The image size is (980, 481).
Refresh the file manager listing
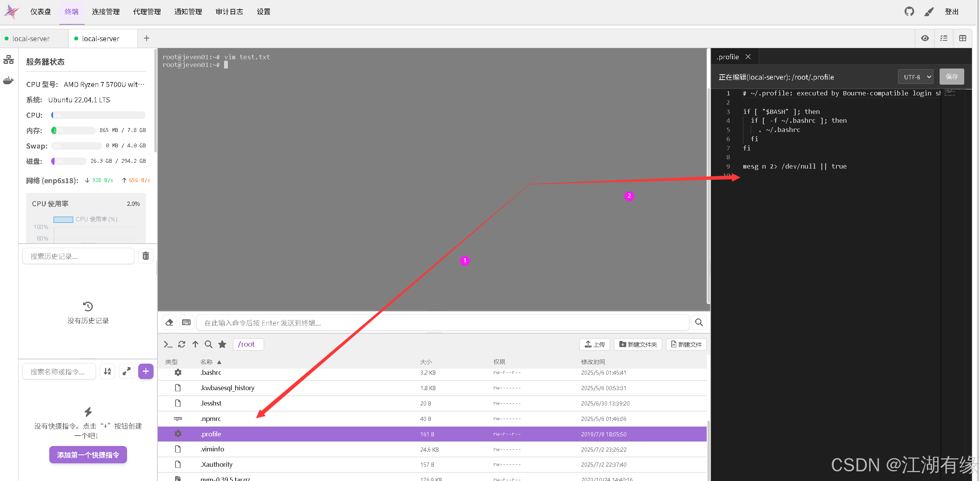point(182,344)
